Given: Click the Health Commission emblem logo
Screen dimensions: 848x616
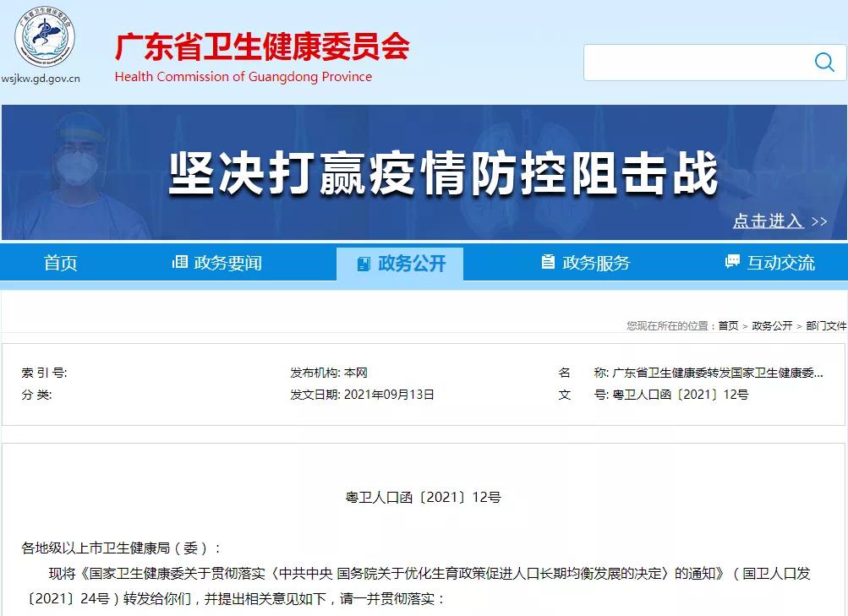Looking at the screenshot, I should 44,40.
